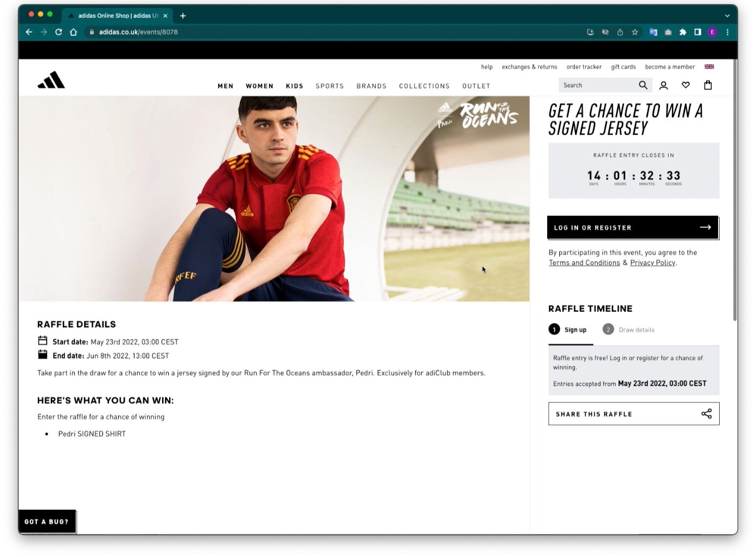Click the share icon in Share This Raffle

706,414
